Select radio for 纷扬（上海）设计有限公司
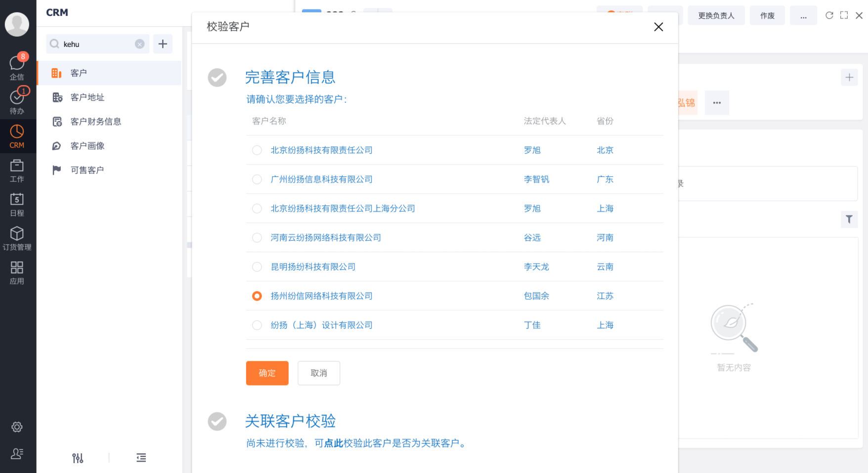Image resolution: width=868 pixels, height=473 pixels. [257, 325]
